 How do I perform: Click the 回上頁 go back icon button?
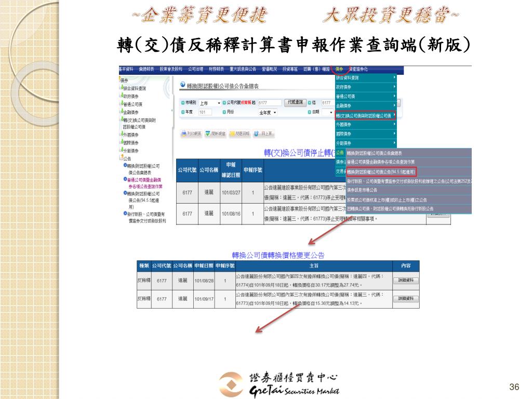pyautogui.click(x=263, y=134)
